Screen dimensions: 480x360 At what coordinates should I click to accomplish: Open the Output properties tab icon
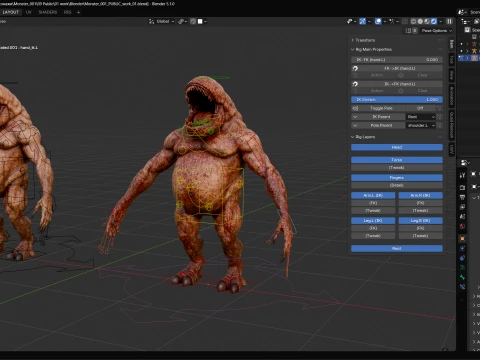click(462, 197)
